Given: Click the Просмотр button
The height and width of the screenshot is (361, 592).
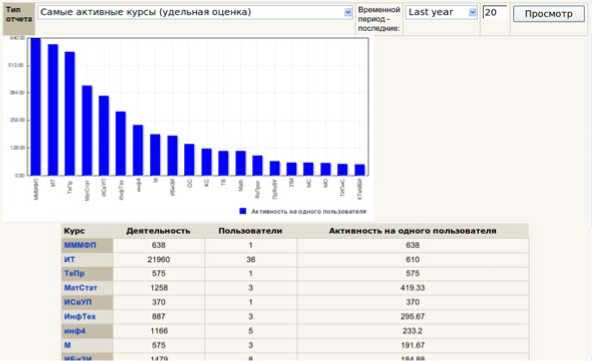Looking at the screenshot, I should [x=549, y=14].
